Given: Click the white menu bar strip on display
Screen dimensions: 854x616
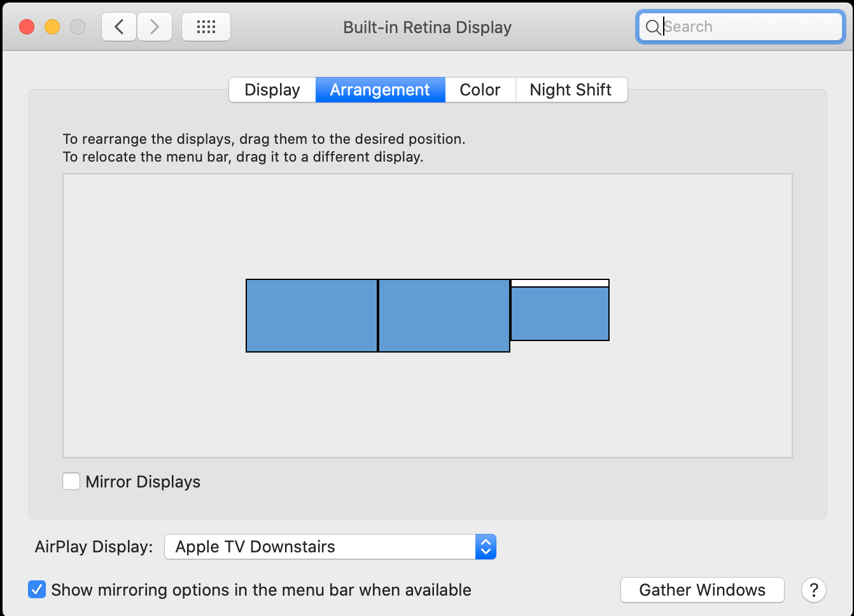Looking at the screenshot, I should [x=560, y=283].
